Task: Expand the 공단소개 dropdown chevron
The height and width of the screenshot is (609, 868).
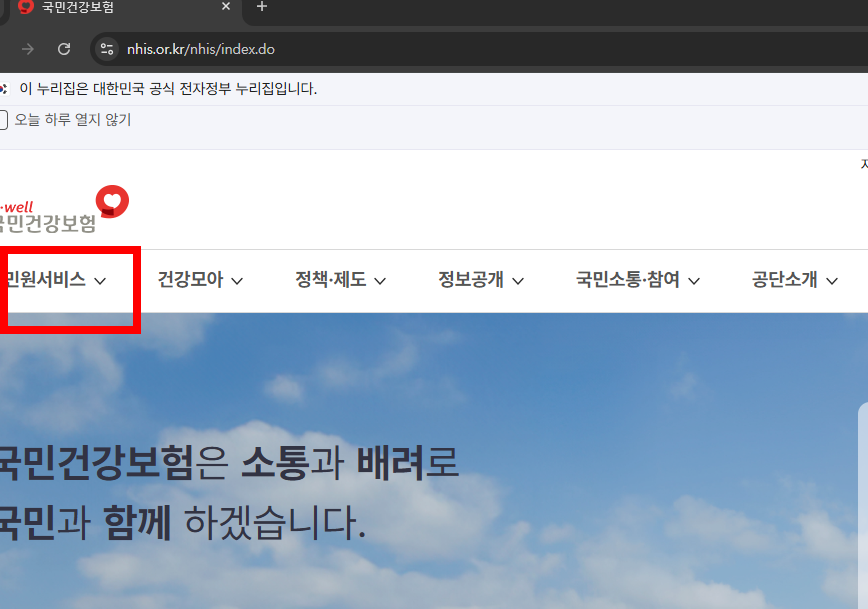Action: pos(833,281)
